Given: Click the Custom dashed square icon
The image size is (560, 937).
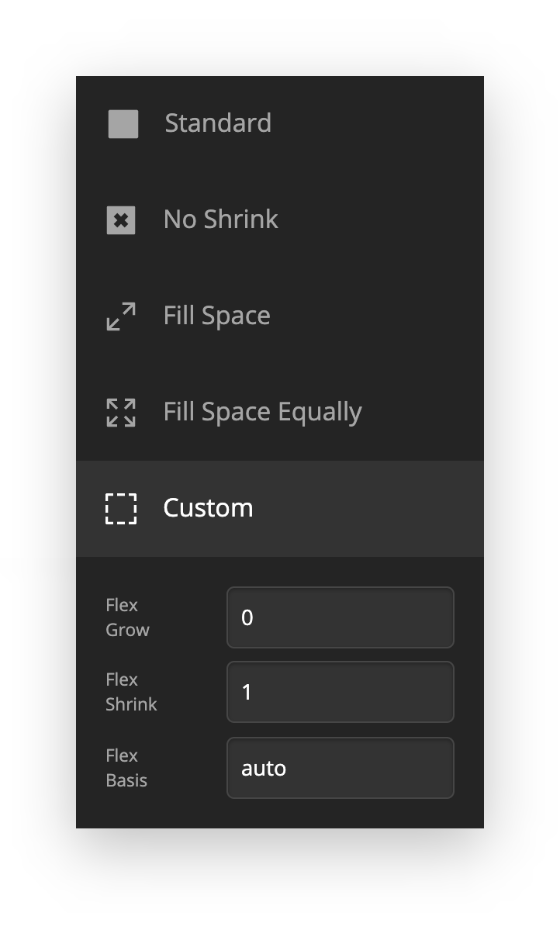Looking at the screenshot, I should 121,509.
